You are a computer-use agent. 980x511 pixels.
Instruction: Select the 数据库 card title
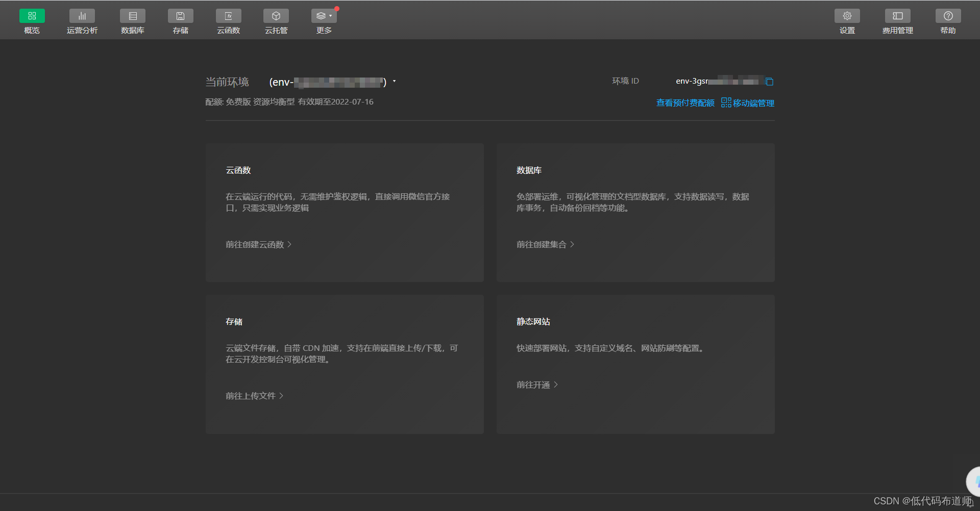click(529, 170)
